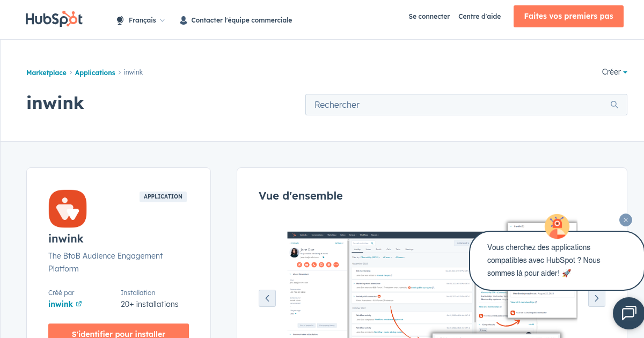Click external link icon beside inwink
The image size is (644, 338).
(x=79, y=304)
